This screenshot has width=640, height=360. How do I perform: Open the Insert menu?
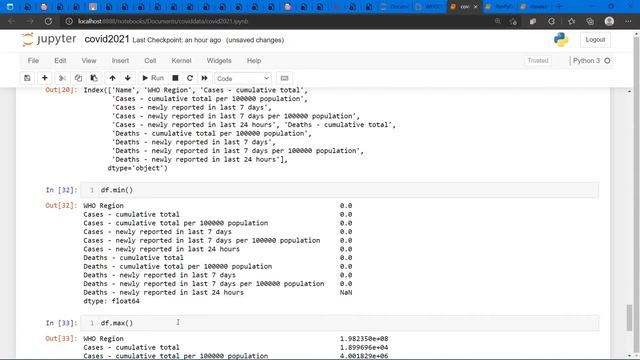point(120,60)
